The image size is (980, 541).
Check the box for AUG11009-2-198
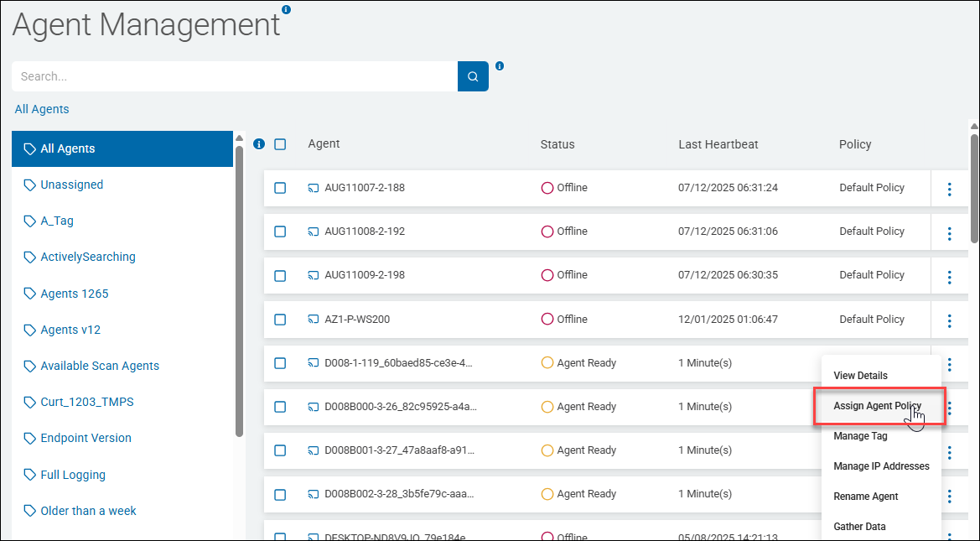280,275
